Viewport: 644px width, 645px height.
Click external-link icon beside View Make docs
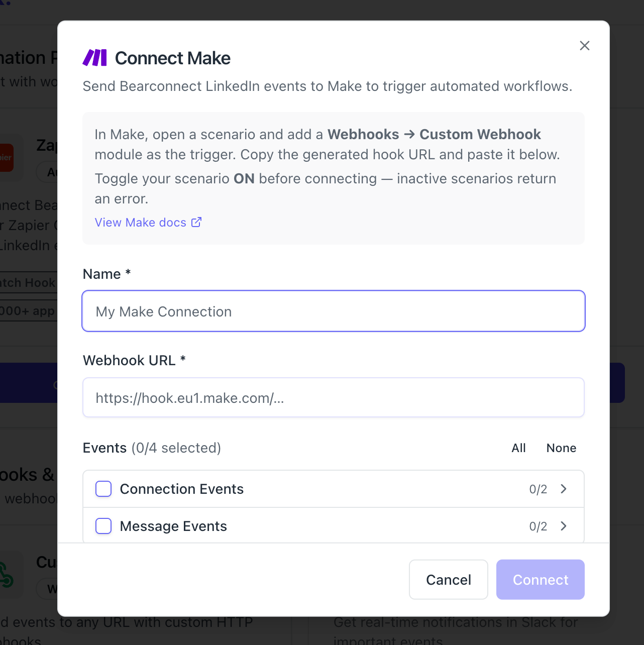click(196, 222)
